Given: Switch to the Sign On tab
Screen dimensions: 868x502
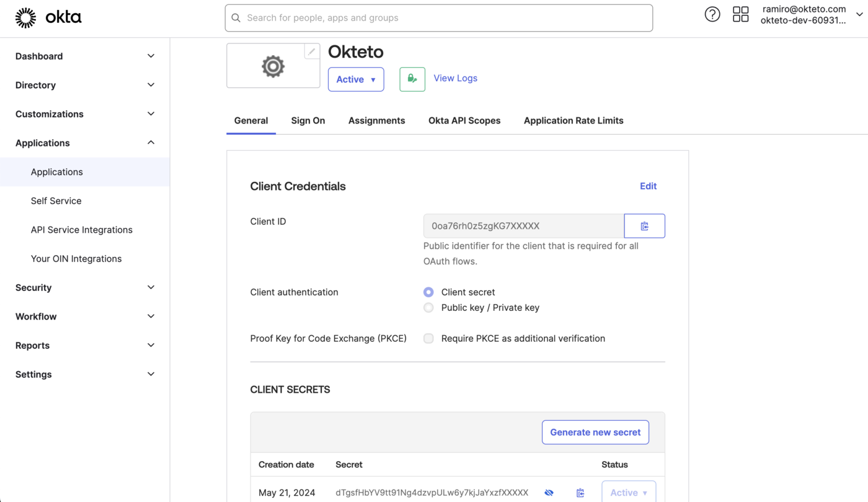Looking at the screenshot, I should coord(308,120).
